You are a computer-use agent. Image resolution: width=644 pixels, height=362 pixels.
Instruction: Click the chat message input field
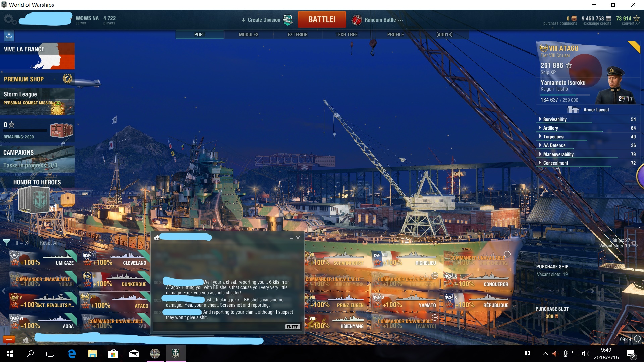[218, 327]
